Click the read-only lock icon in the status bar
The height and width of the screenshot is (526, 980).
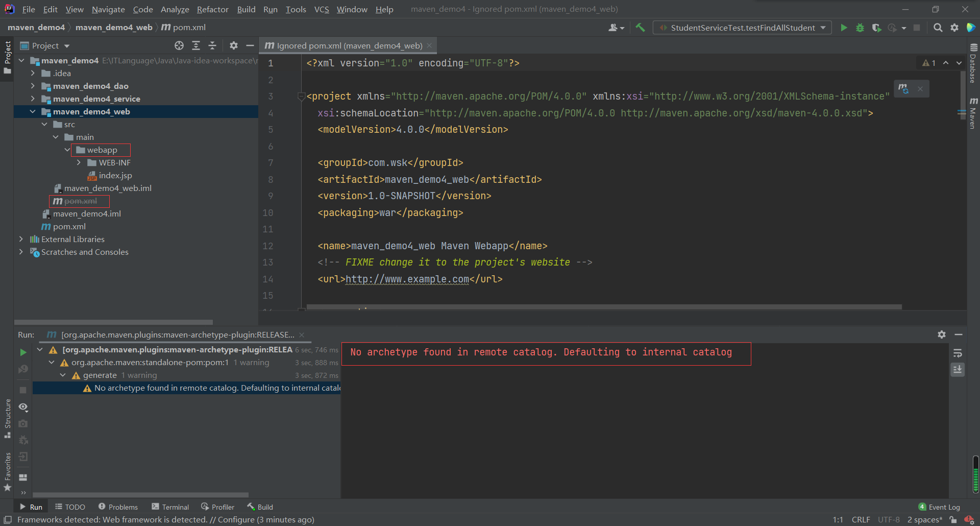(952, 519)
